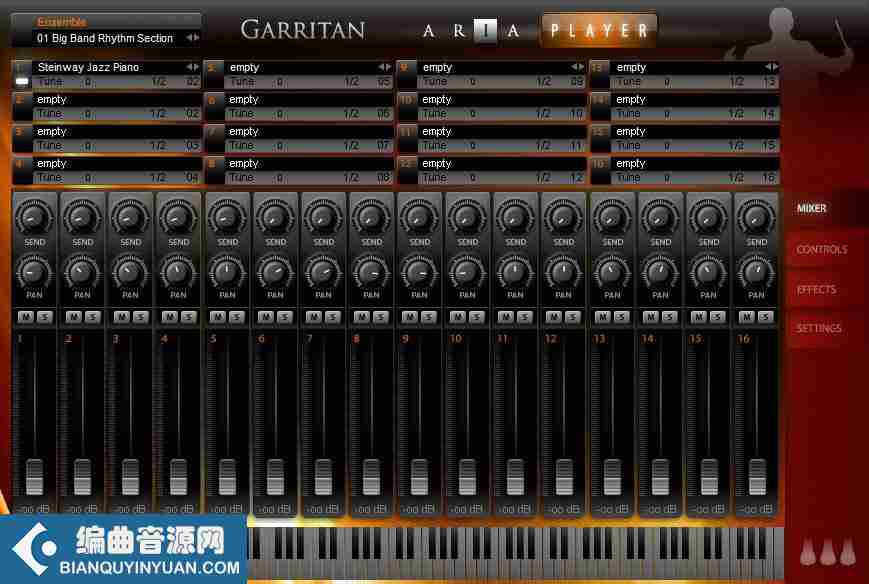Adjust the PAN knob on channel 6

[275, 271]
